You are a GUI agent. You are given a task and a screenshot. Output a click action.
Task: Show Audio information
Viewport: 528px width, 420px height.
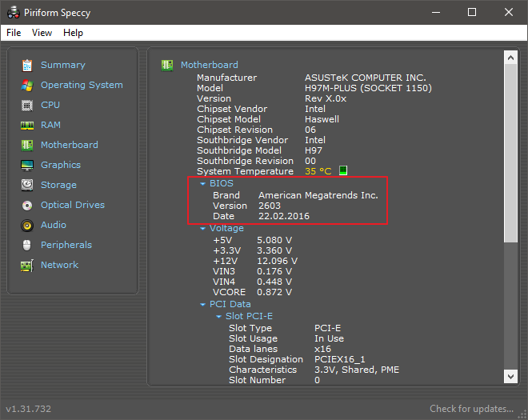tap(54, 225)
